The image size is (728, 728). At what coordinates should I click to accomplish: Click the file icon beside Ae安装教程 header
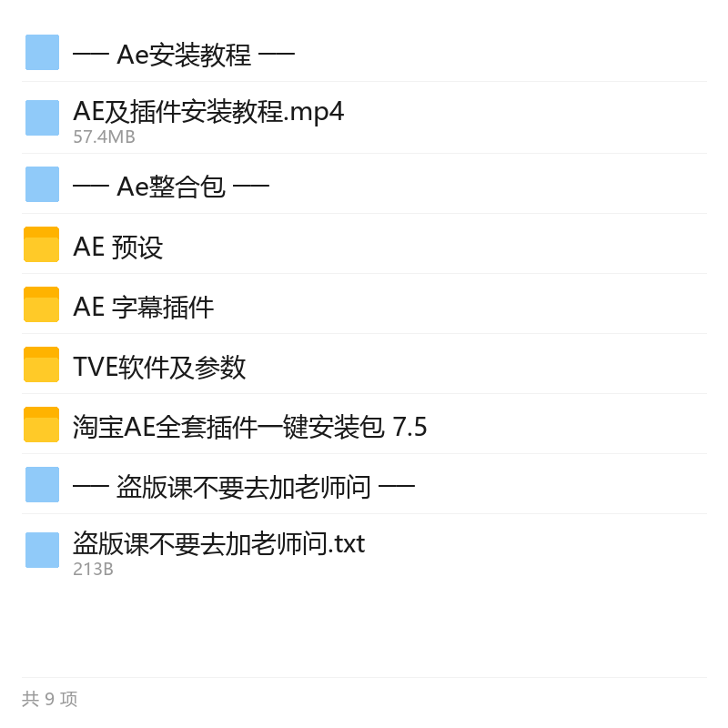coord(42,53)
